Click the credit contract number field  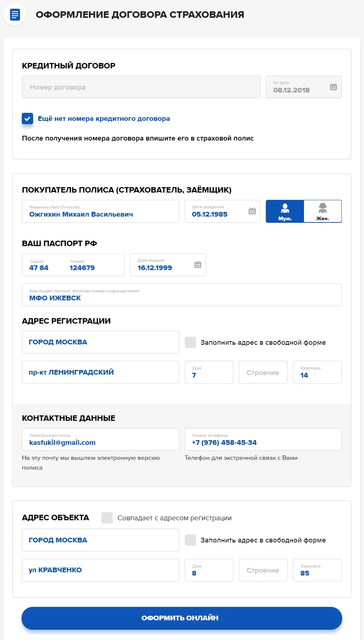(x=141, y=87)
